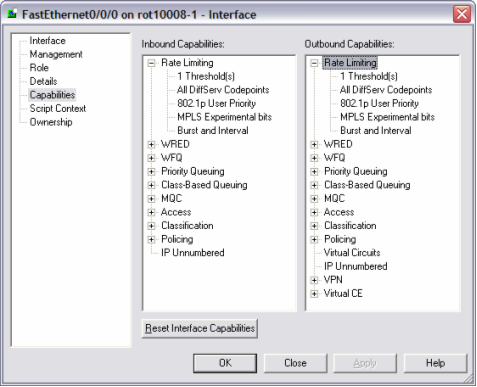Expand Outbound VPN node

click(314, 280)
